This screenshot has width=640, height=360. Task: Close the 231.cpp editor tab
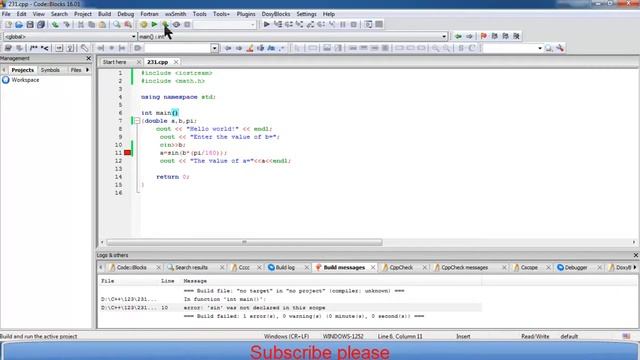click(176, 62)
